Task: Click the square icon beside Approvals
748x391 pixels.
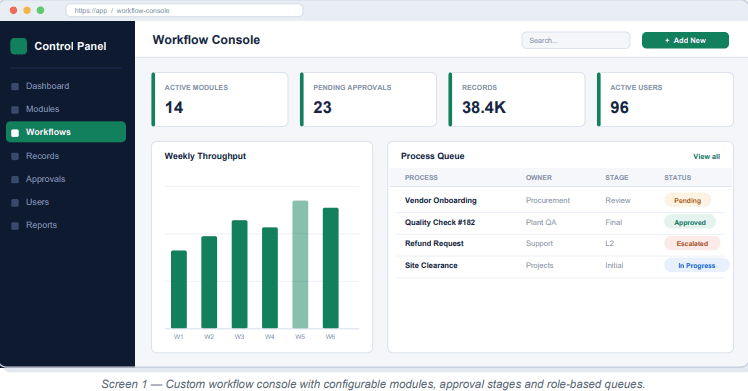Action: pyautogui.click(x=15, y=179)
